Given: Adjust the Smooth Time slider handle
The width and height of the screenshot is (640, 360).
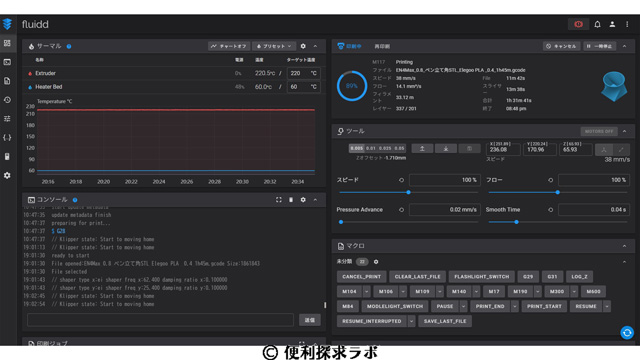Looking at the screenshot, I should pyautogui.click(x=516, y=222).
